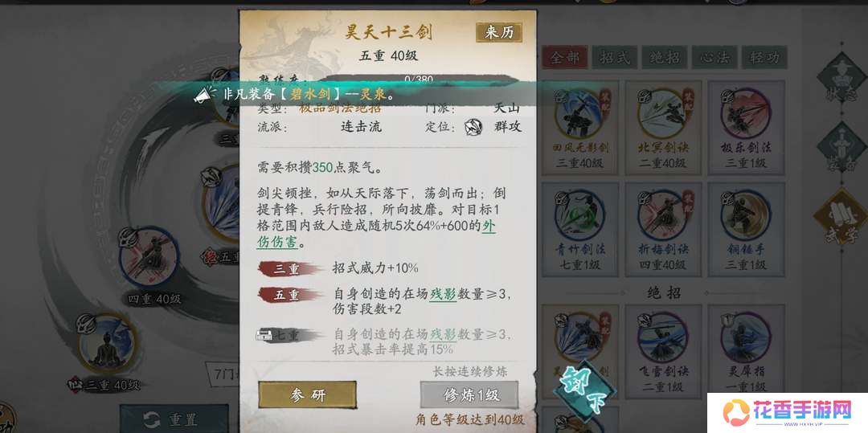The image size is (868, 433).
Task: Switch to the 全部 filter tab
Action: (565, 58)
